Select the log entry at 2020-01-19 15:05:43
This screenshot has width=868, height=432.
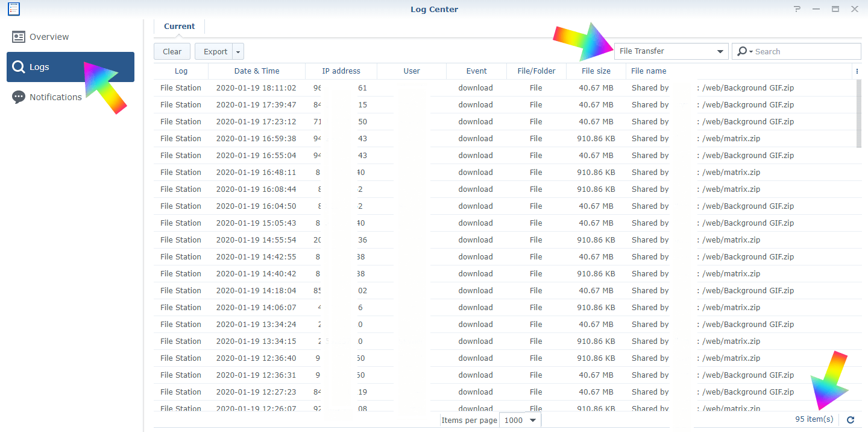[x=505, y=223]
